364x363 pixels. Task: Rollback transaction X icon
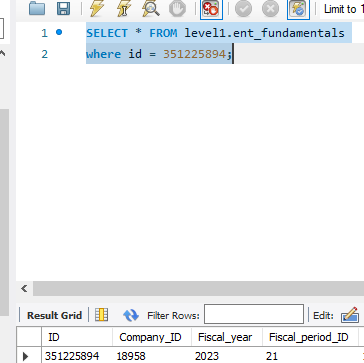point(270,9)
